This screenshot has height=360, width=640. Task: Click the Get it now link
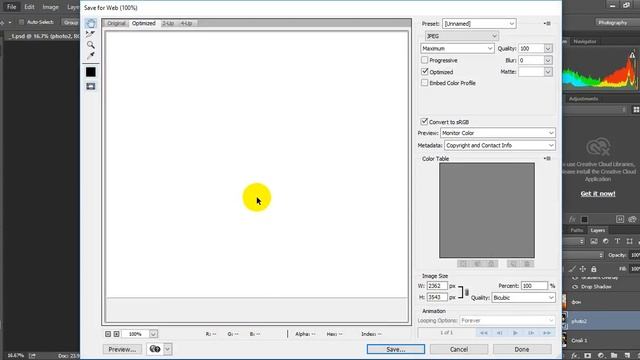tap(598, 194)
